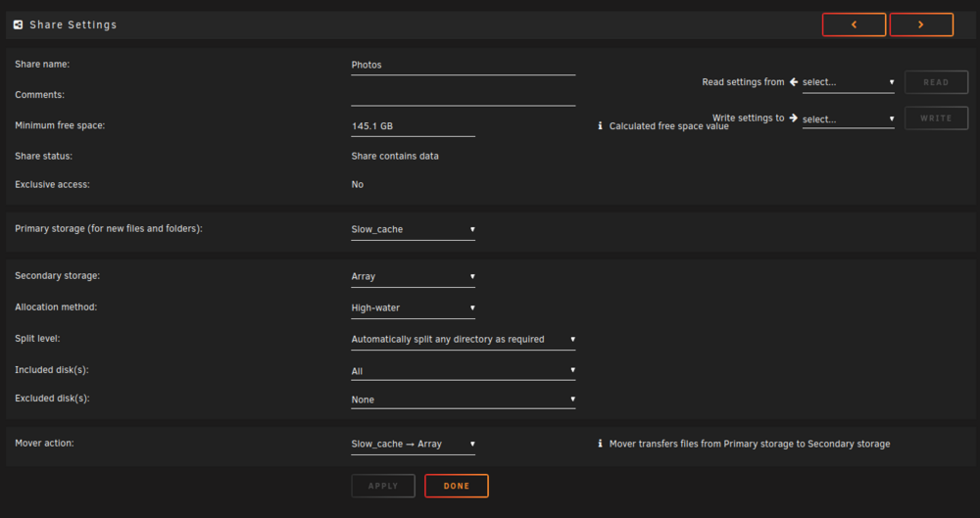
Task: Click left arrow icon next to Read settings from
Action: [794, 82]
